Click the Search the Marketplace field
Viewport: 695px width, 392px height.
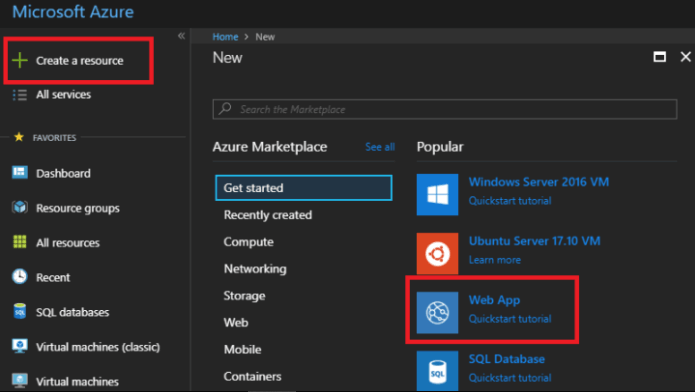tap(445, 109)
